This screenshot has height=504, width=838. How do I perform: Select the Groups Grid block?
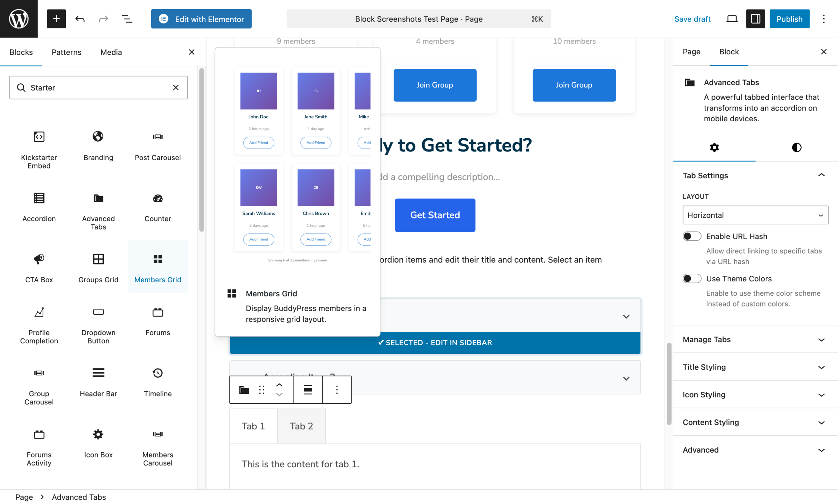click(98, 268)
